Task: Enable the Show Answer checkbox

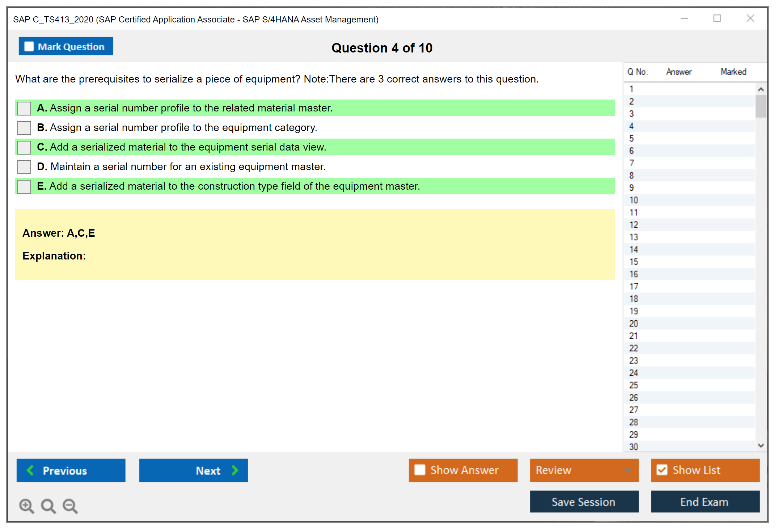Action: point(420,470)
